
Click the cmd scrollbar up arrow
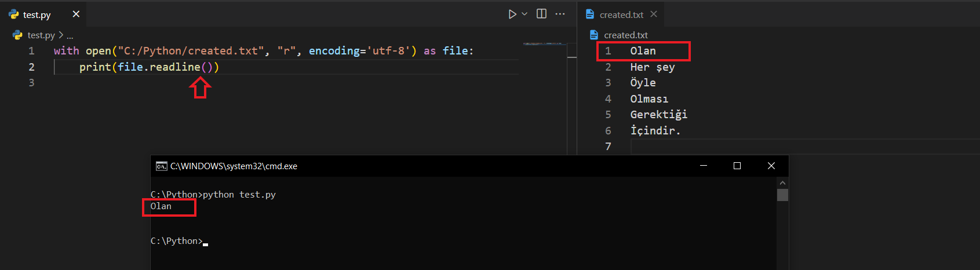click(x=782, y=183)
